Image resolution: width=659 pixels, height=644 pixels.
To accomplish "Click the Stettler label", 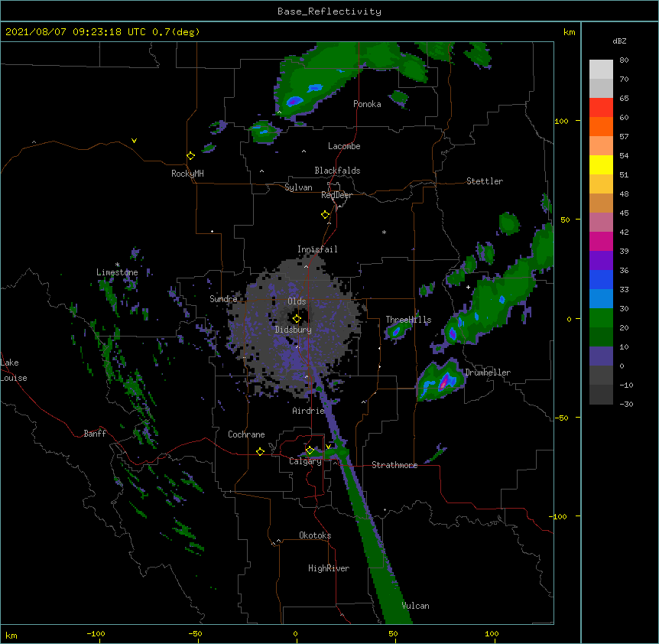I will (x=485, y=181).
